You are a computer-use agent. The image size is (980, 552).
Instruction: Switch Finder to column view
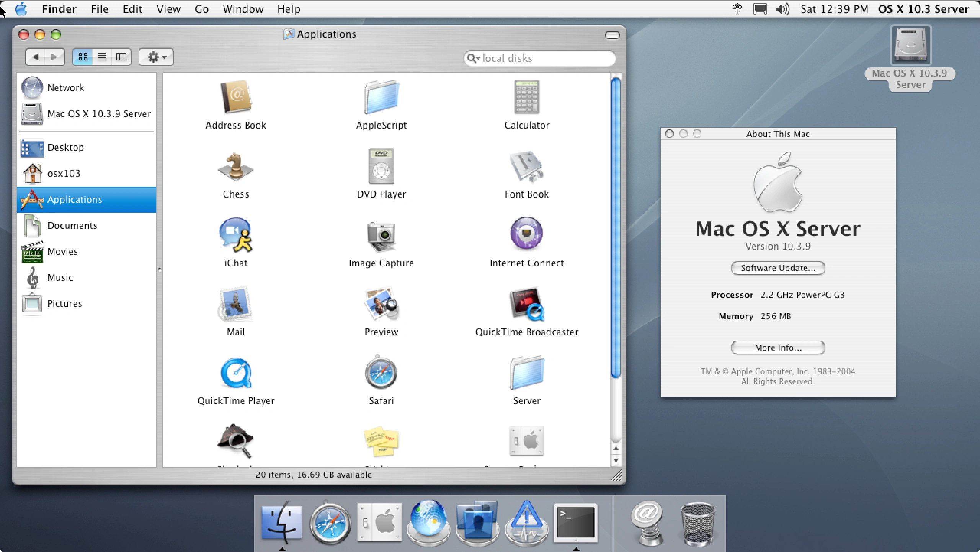click(x=121, y=57)
